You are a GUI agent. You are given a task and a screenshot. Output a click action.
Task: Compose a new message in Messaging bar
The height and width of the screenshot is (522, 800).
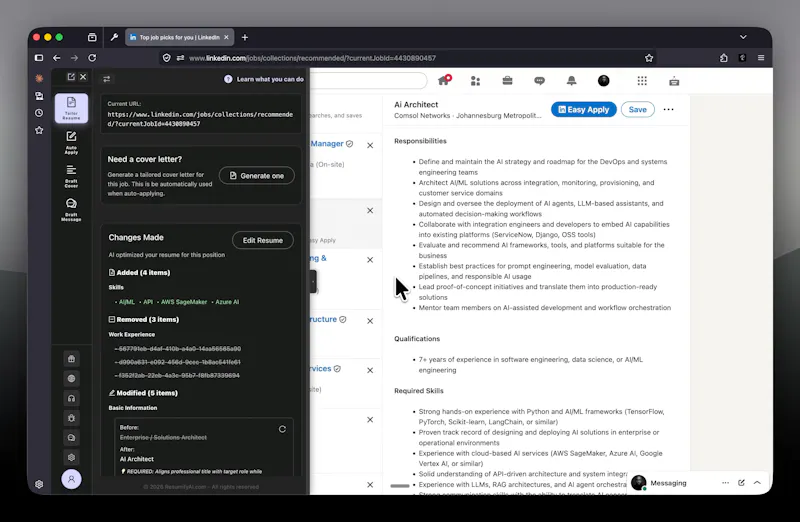pos(741,483)
